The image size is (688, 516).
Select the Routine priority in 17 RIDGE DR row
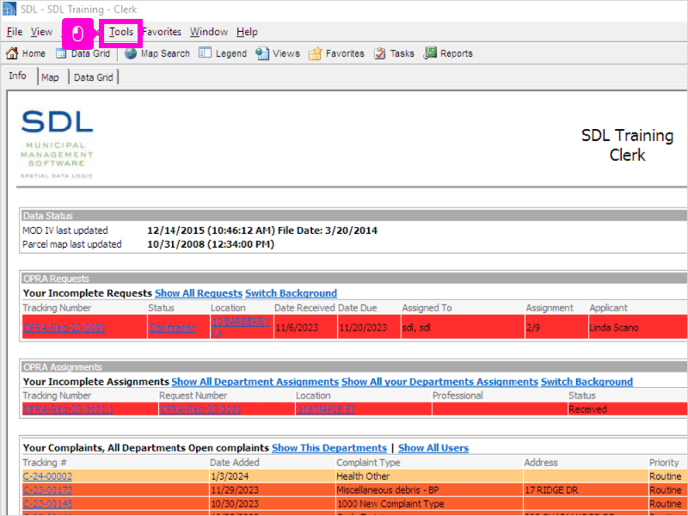click(668, 490)
